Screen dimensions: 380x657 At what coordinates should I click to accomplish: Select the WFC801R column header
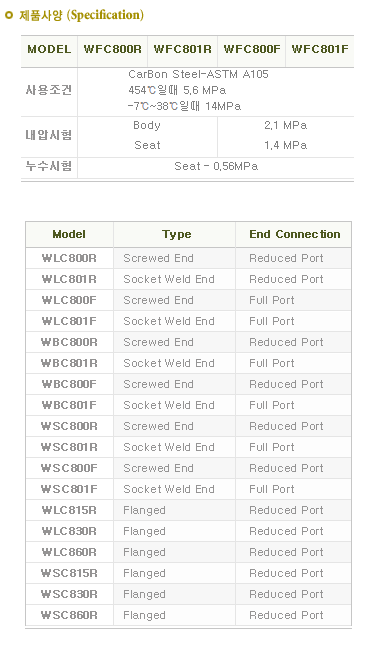tap(183, 49)
